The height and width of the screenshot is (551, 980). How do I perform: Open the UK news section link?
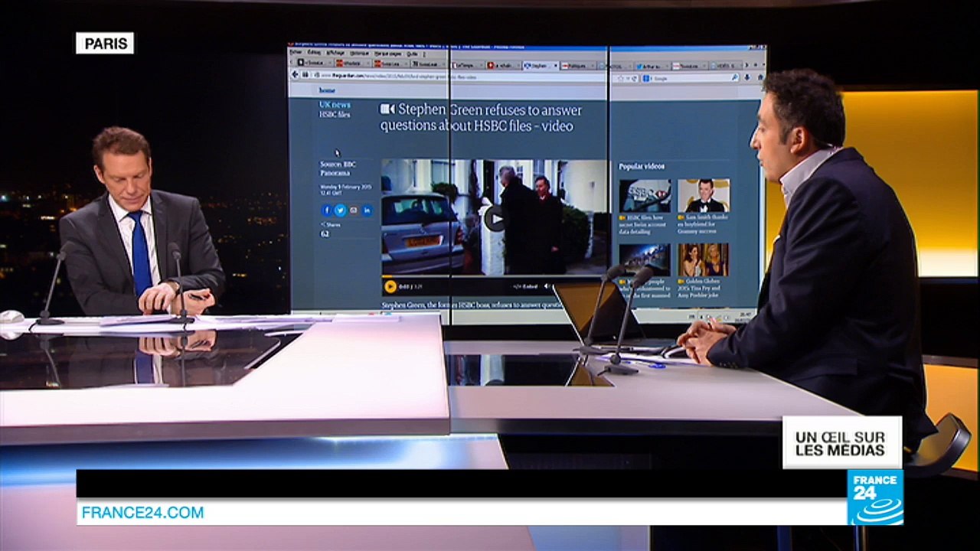coord(335,104)
